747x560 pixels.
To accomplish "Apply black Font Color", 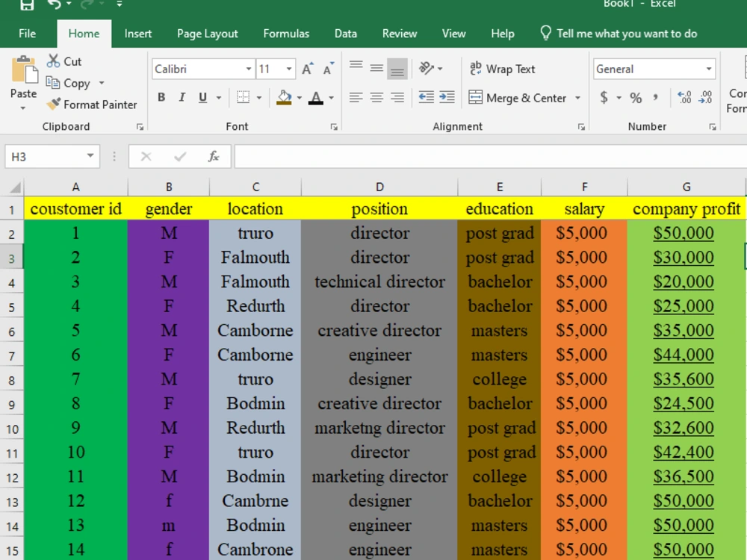I will point(315,98).
